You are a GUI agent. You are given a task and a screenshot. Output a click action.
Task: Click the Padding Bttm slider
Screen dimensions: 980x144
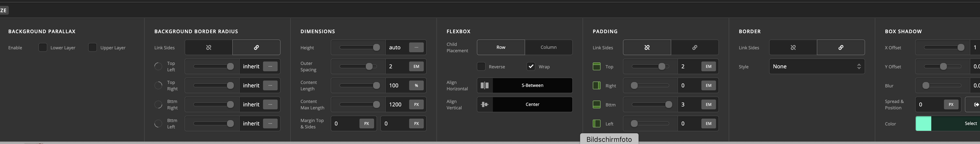[652, 104]
